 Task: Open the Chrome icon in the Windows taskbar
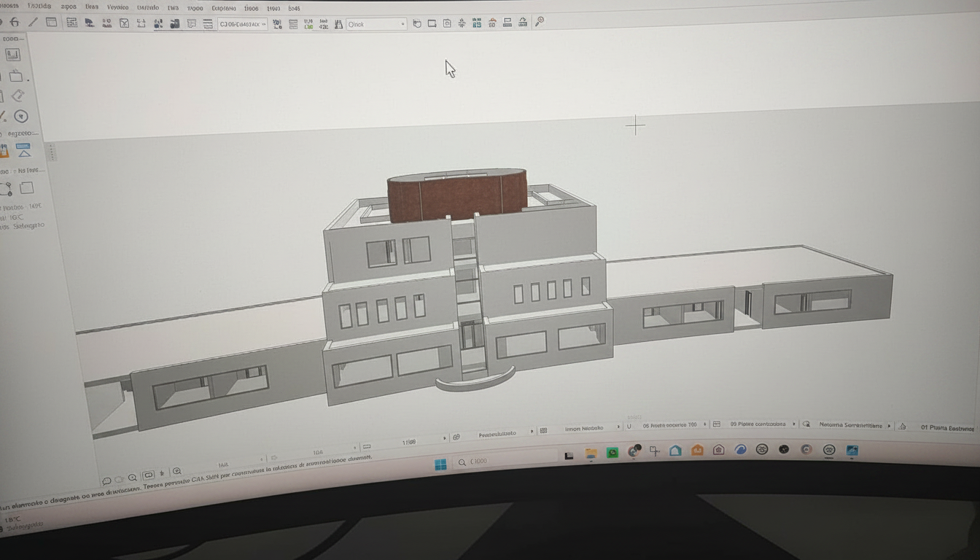pyautogui.click(x=634, y=451)
